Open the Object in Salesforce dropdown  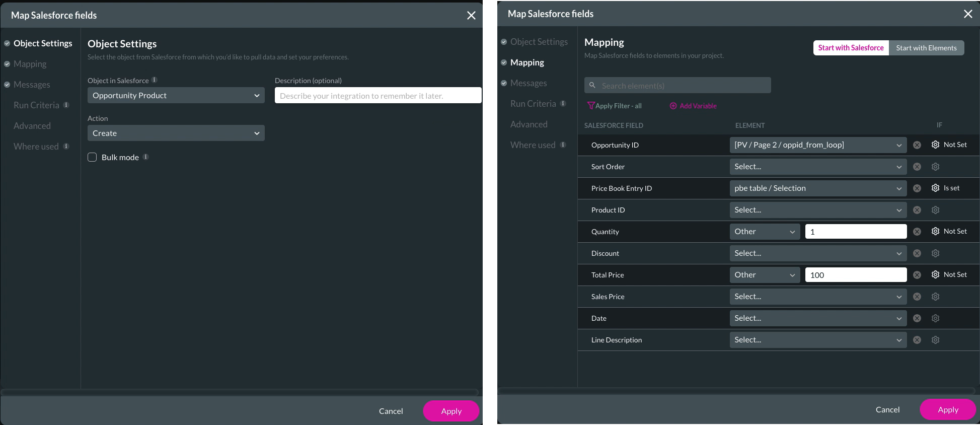(176, 95)
